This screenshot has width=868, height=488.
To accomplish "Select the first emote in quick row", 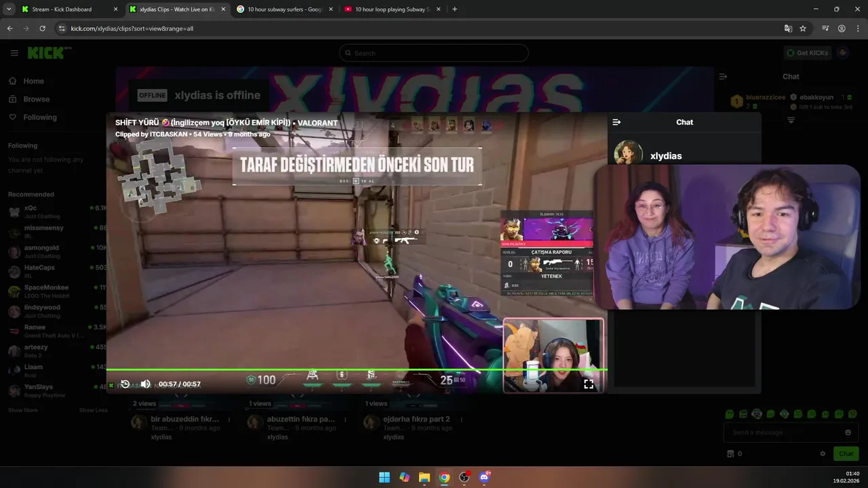I will (x=730, y=413).
